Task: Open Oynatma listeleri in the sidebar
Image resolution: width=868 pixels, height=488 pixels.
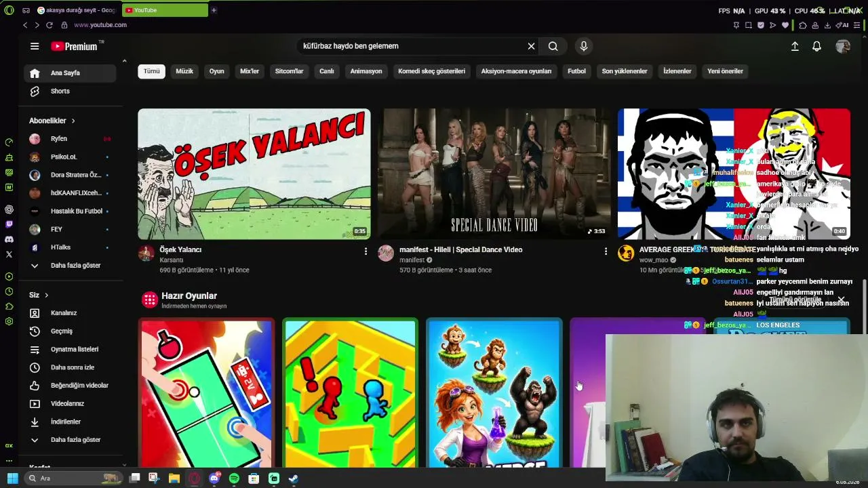Action: (70, 350)
